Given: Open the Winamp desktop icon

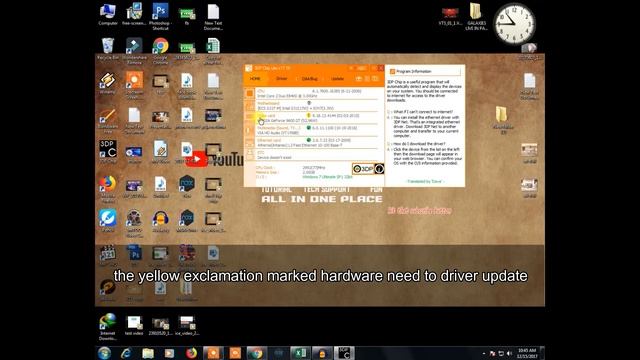Looking at the screenshot, I should pyautogui.click(x=108, y=83).
